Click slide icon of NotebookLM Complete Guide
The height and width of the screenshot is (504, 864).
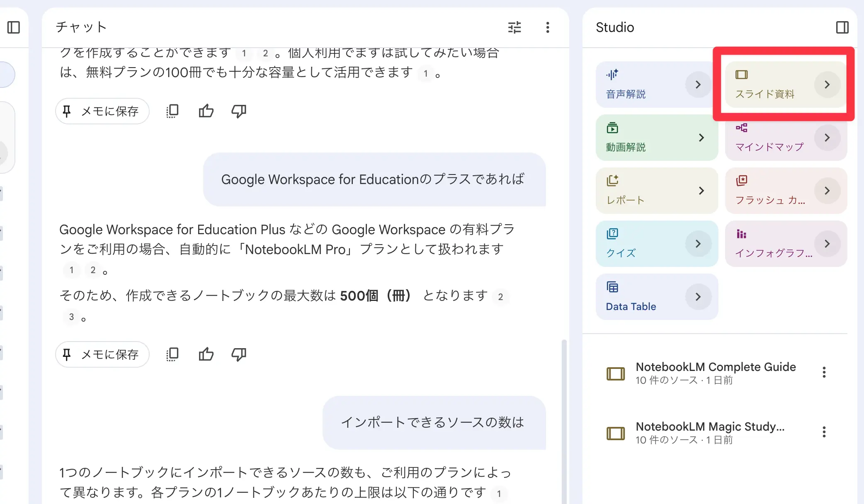[x=616, y=373]
